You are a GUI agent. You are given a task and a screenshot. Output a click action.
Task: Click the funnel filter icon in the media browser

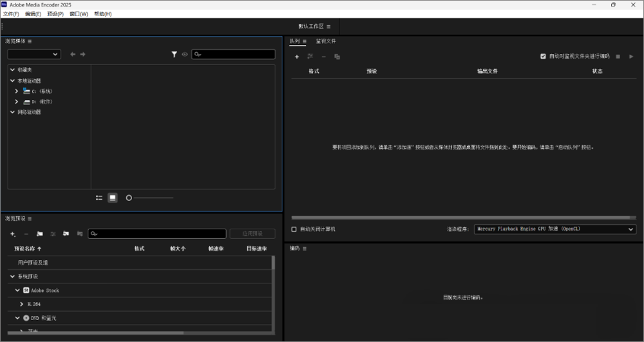(x=174, y=54)
